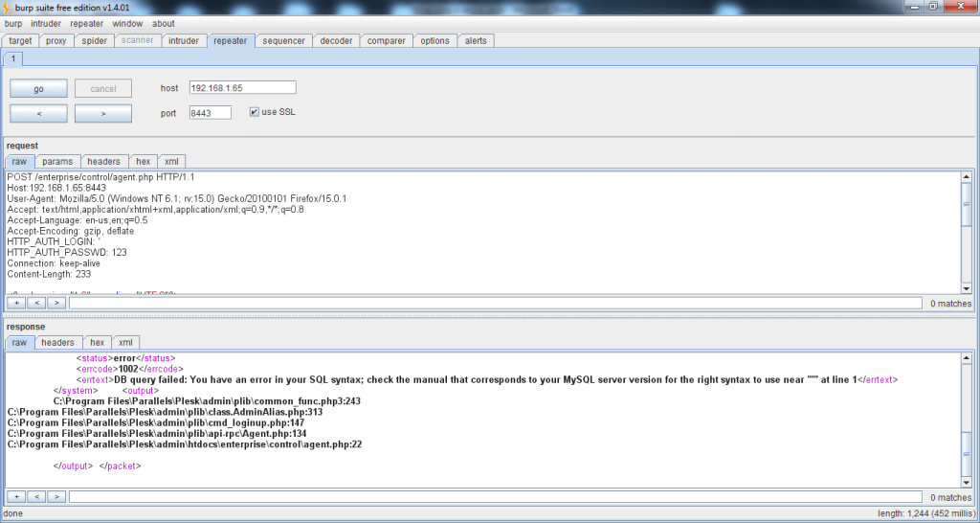Click the api-rpc\Agent.php:134 path line
This screenshot has height=523, width=980.
157,434
